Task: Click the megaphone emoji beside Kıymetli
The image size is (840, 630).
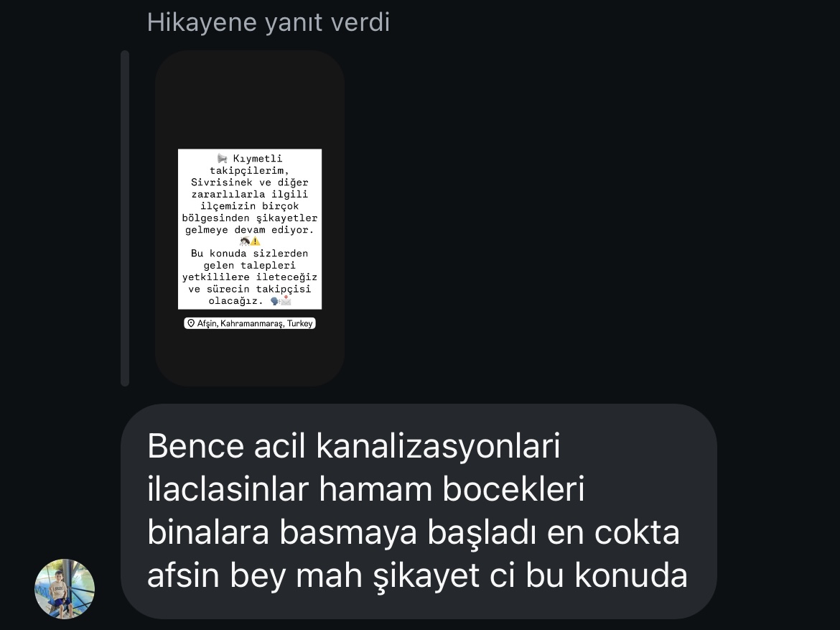Action: coord(223,159)
